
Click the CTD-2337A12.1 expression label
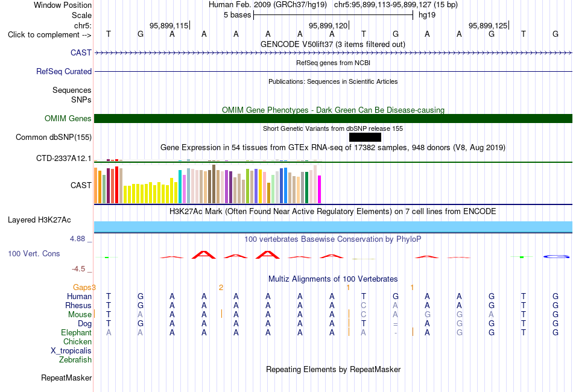[63, 158]
